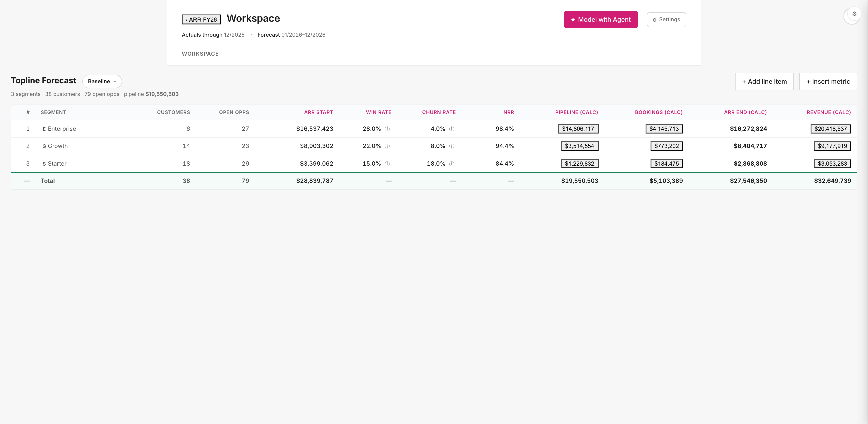
Task: Open Enterprise bookings value $4,145,713
Action: click(x=664, y=129)
